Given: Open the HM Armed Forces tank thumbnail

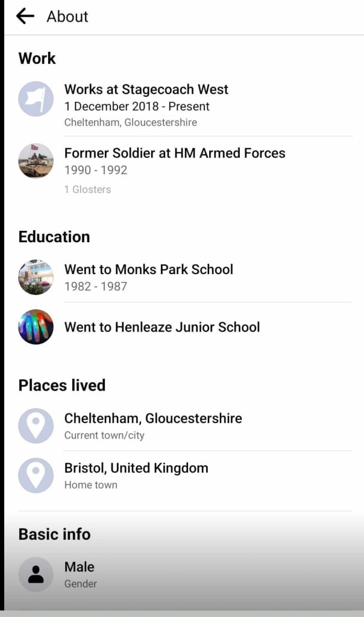Looking at the screenshot, I should click(36, 161).
